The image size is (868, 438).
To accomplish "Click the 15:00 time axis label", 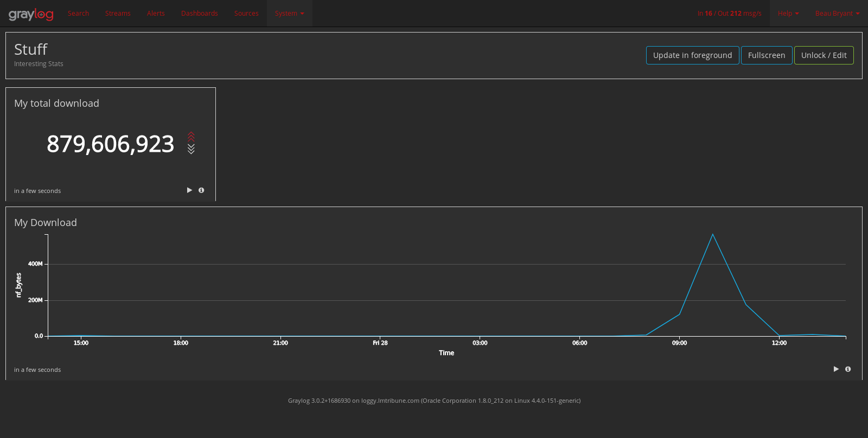I will click(81, 343).
